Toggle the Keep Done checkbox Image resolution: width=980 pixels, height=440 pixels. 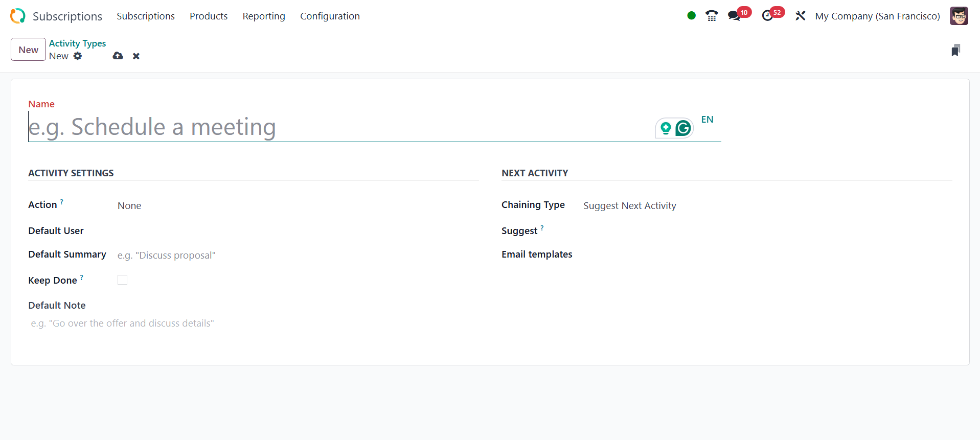pyautogui.click(x=122, y=280)
